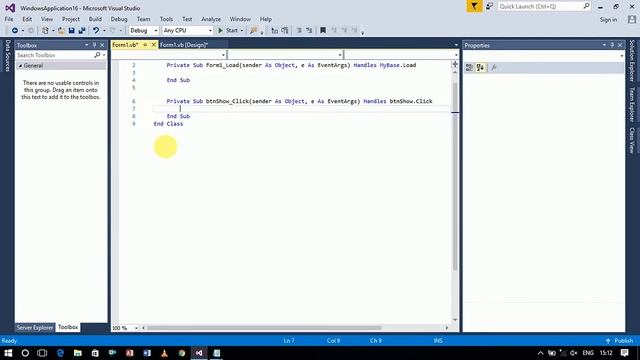
Task: Click the Sign in link
Action: tap(608, 20)
